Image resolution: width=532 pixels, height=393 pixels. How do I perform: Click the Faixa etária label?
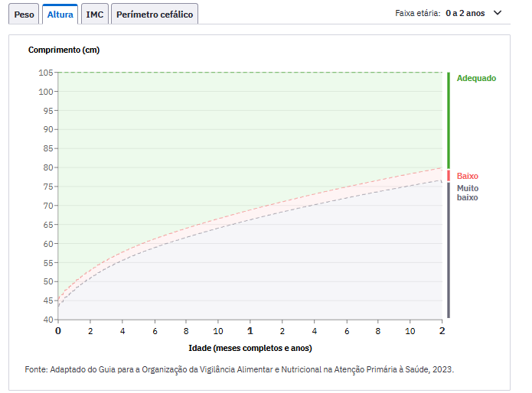pos(418,13)
